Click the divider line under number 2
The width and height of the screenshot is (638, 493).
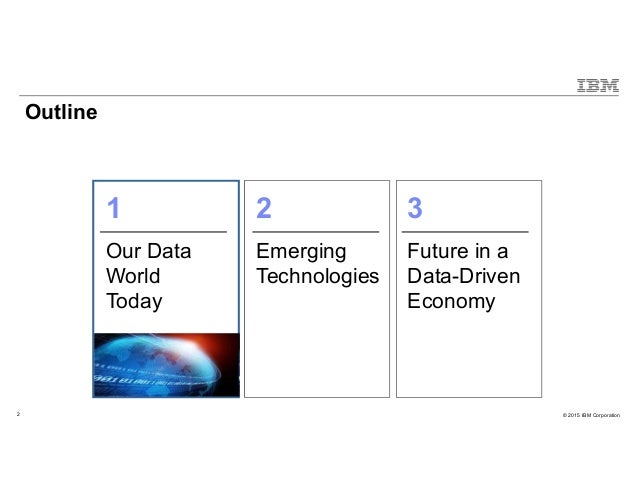point(316,231)
